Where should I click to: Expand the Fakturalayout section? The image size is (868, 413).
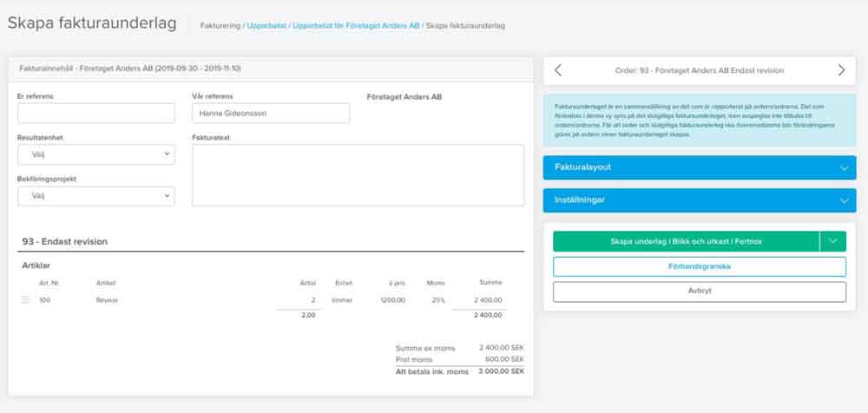[699, 167]
